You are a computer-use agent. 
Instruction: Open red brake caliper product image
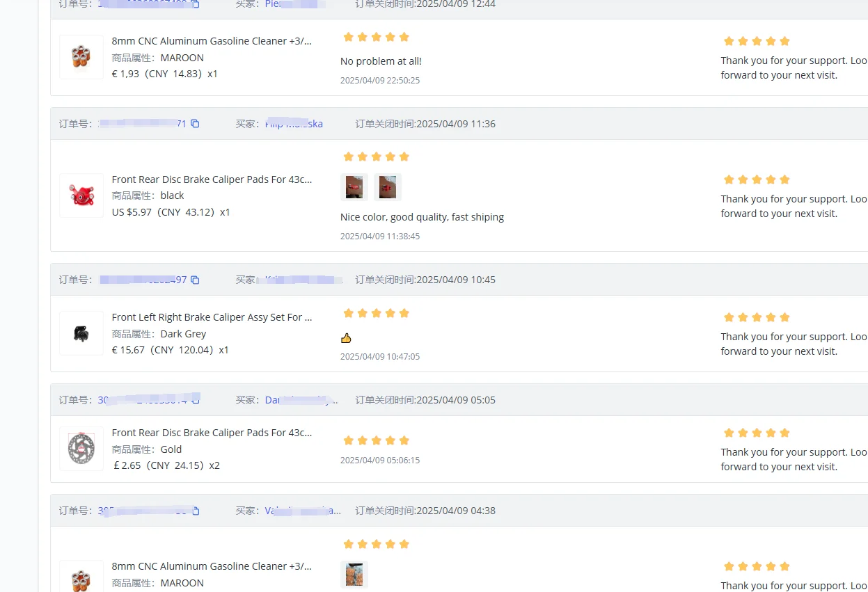[81, 195]
